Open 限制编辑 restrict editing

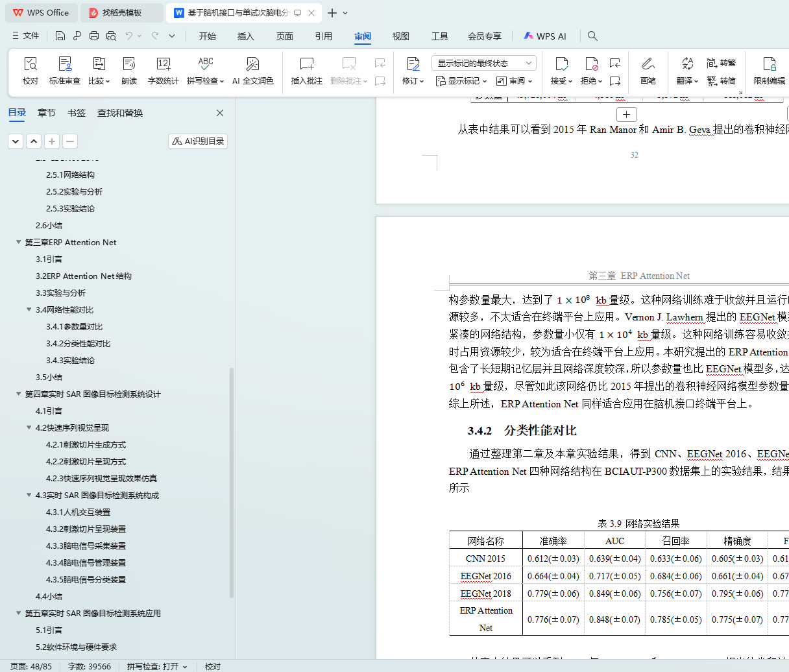point(770,71)
